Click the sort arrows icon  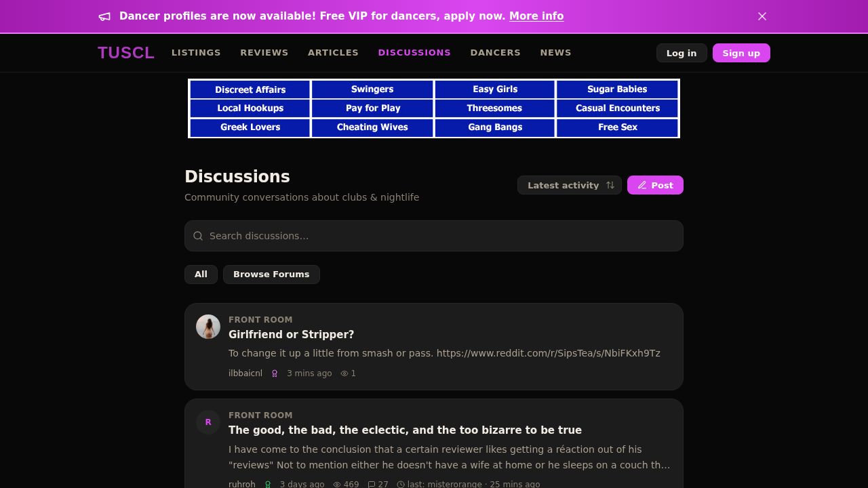pyautogui.click(x=610, y=185)
